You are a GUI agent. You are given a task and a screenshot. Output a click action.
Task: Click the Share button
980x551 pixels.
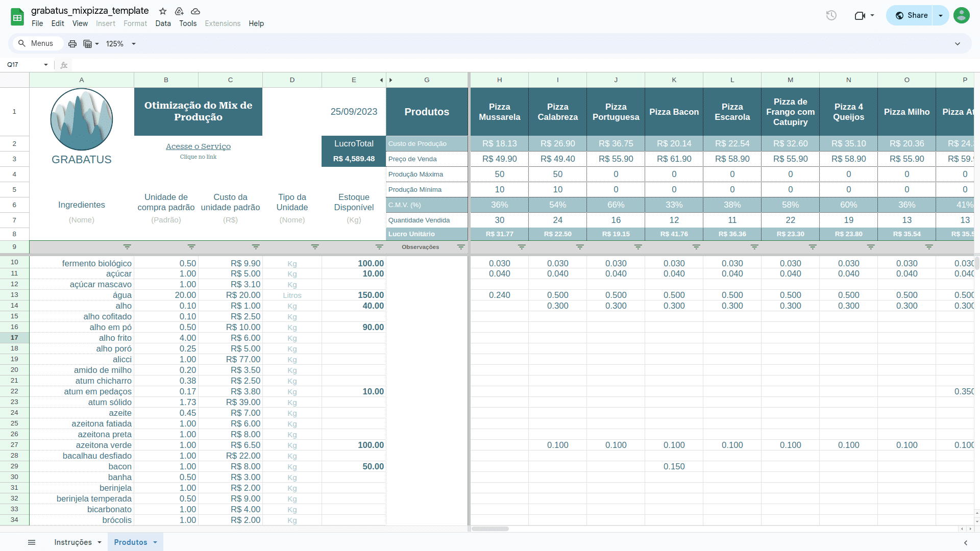(x=911, y=15)
